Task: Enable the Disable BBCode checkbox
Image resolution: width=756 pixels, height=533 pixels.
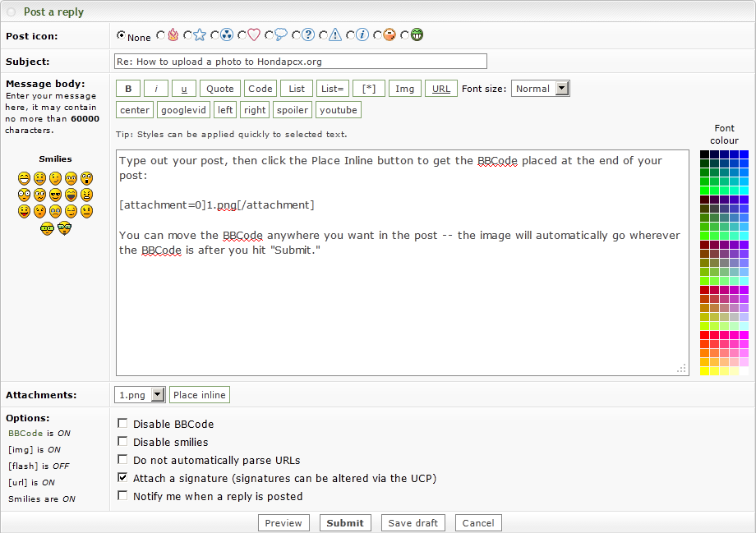Action: pyautogui.click(x=122, y=424)
